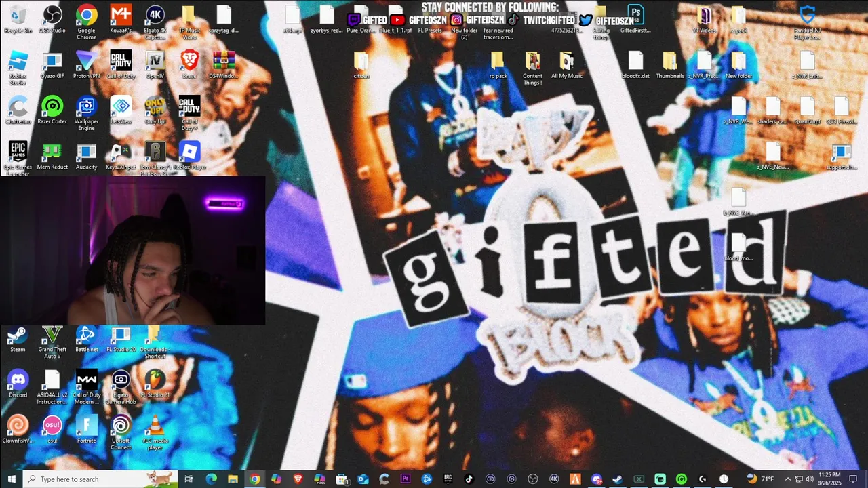Open Epic Games Launcher desktop icon
The image size is (868, 488).
(18, 159)
